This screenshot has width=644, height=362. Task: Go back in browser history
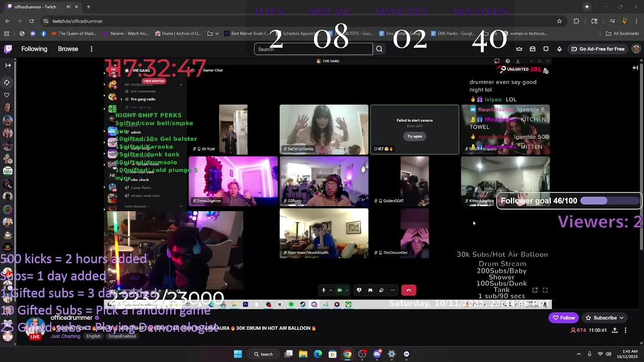coord(7,21)
